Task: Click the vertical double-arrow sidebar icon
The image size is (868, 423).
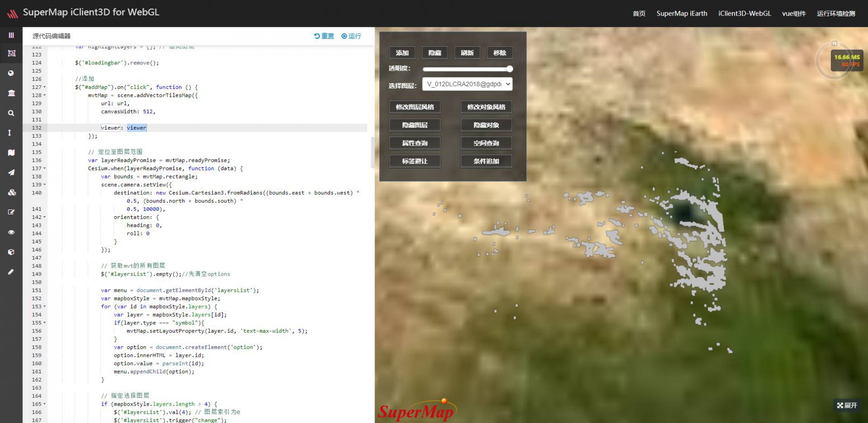Action: coord(10,133)
